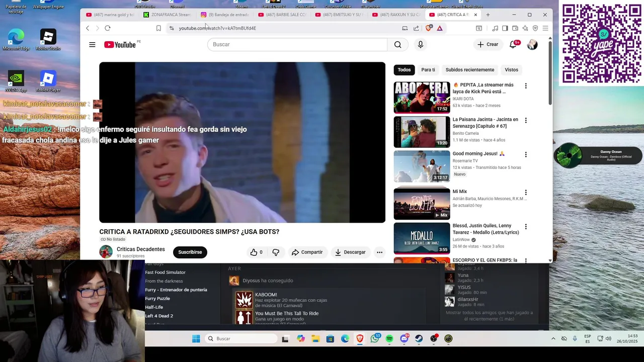The width and height of the screenshot is (644, 362).
Task: Open La Paisana Jacinta video thumbnail
Action: click(422, 132)
